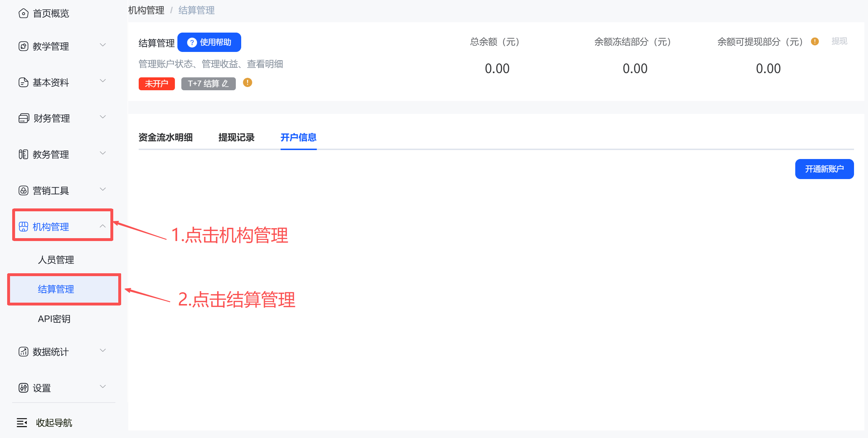Image resolution: width=868 pixels, height=438 pixels.
Task: Click the 开通新账户 button
Action: (824, 169)
